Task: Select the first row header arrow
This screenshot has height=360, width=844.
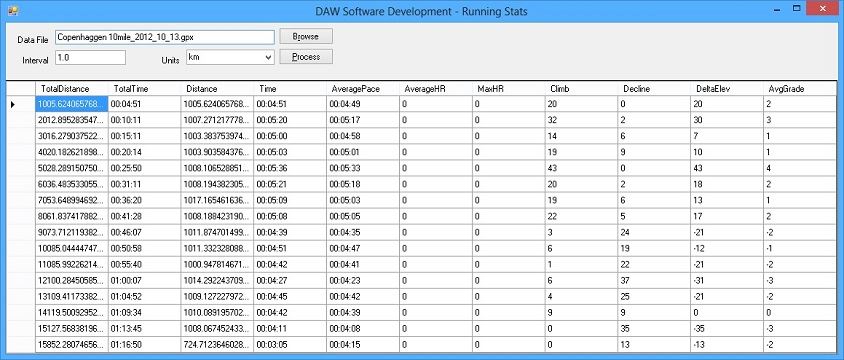Action: click(x=20, y=104)
